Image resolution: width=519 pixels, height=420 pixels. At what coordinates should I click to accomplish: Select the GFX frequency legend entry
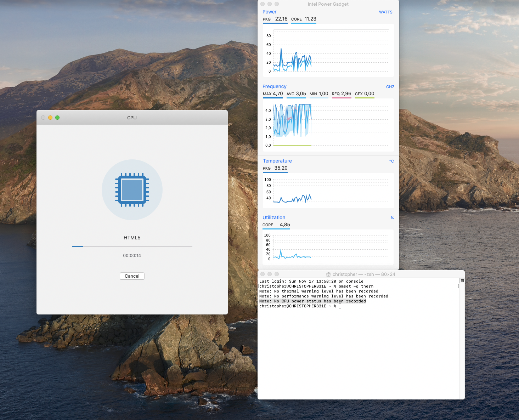pos(364,94)
